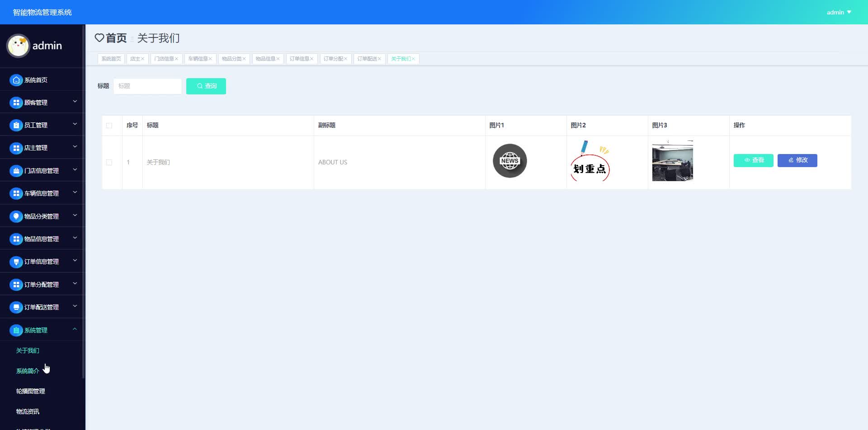Open 轮播图管理 in sidebar submenu
The width and height of the screenshot is (868, 430).
pyautogui.click(x=31, y=391)
